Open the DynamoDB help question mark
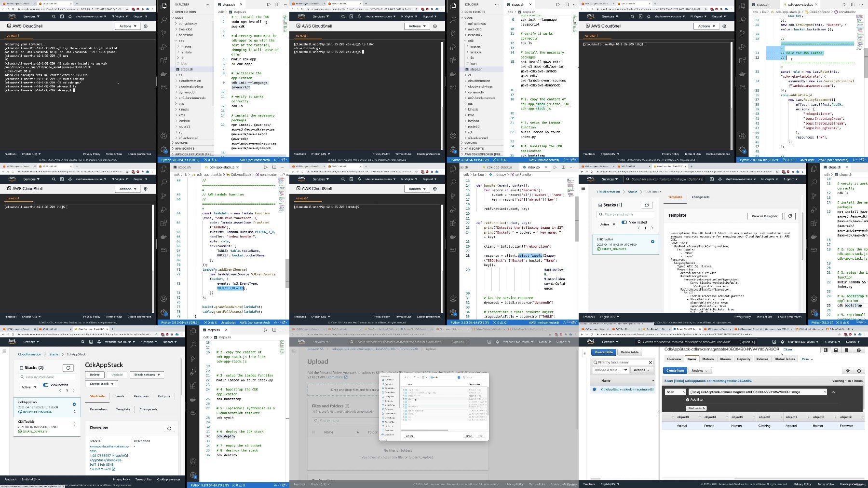 (x=859, y=350)
